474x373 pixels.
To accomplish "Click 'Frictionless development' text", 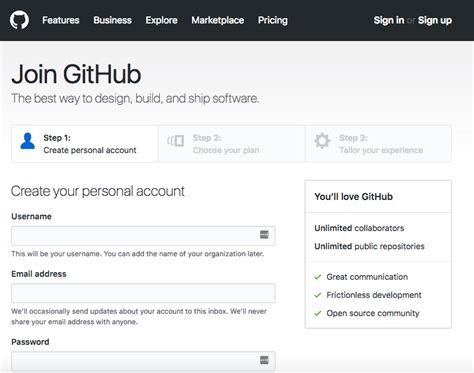I will pyautogui.click(x=374, y=295).
